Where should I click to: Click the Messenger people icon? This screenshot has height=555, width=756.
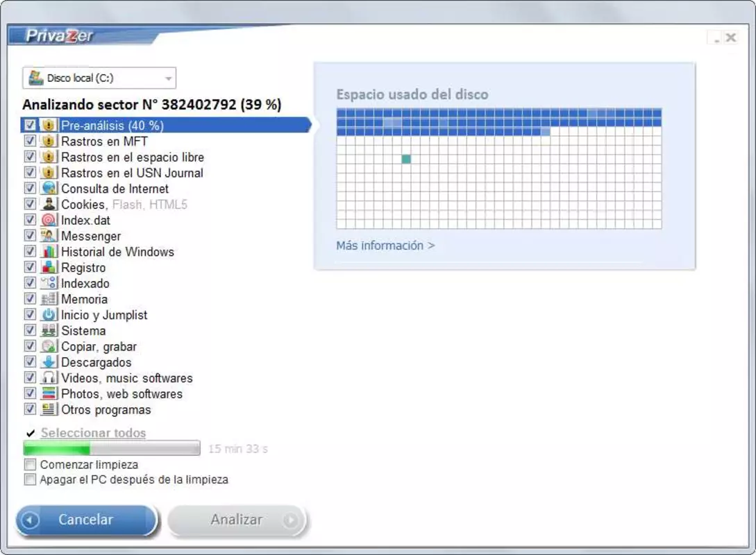[x=49, y=236]
